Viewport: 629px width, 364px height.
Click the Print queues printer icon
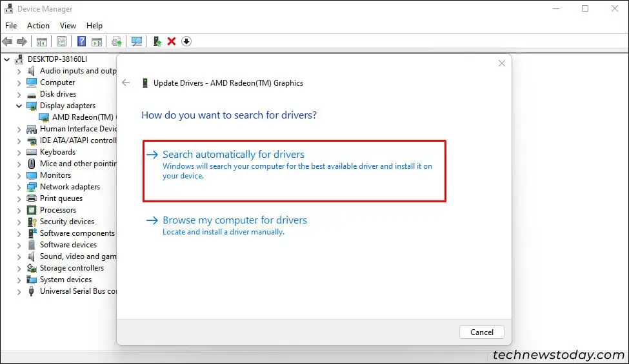coord(32,198)
